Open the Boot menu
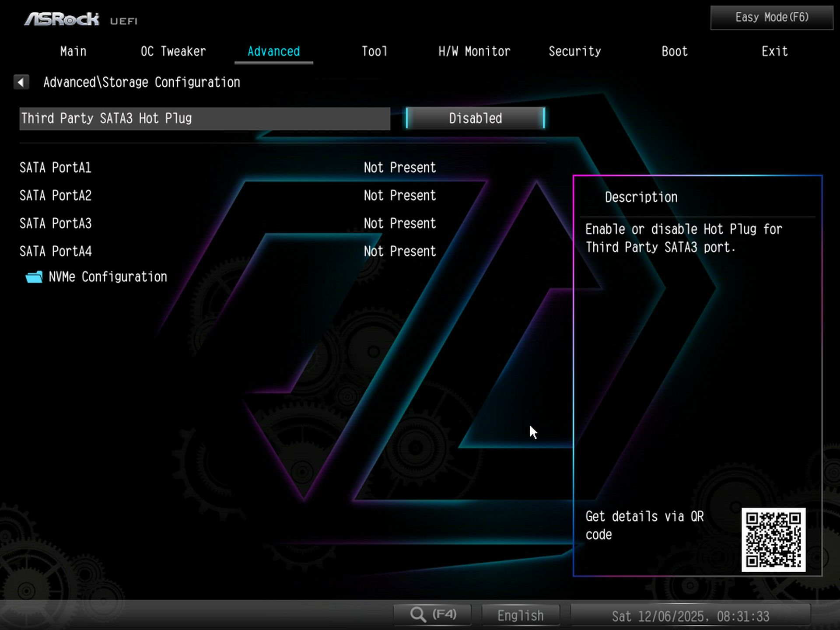Viewport: 840px width, 630px height. click(x=674, y=51)
